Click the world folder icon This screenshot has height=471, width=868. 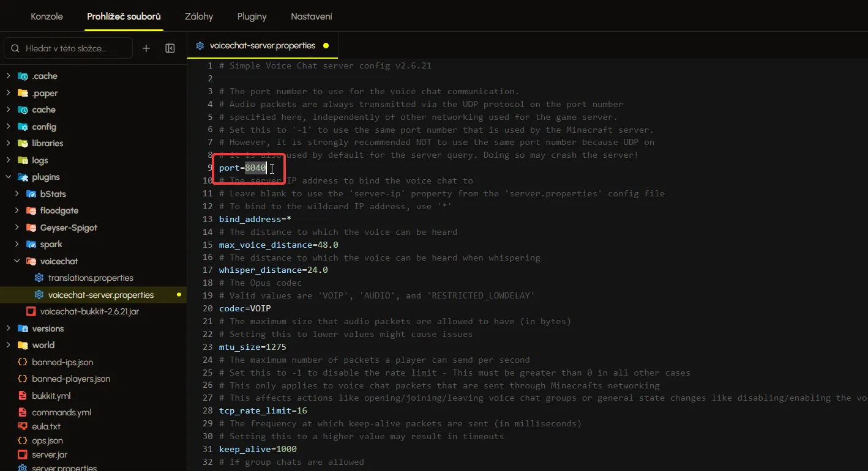pos(23,346)
